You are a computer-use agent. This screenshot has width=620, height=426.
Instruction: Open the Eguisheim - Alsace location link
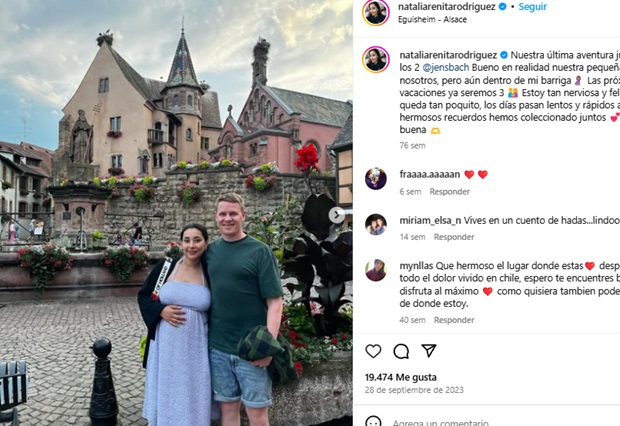click(x=432, y=19)
